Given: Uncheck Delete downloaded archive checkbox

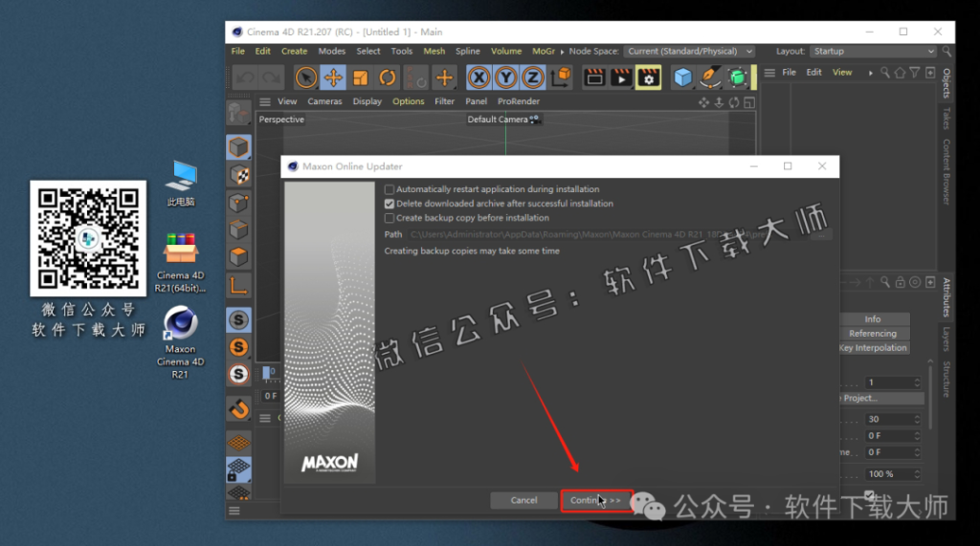Looking at the screenshot, I should 390,204.
